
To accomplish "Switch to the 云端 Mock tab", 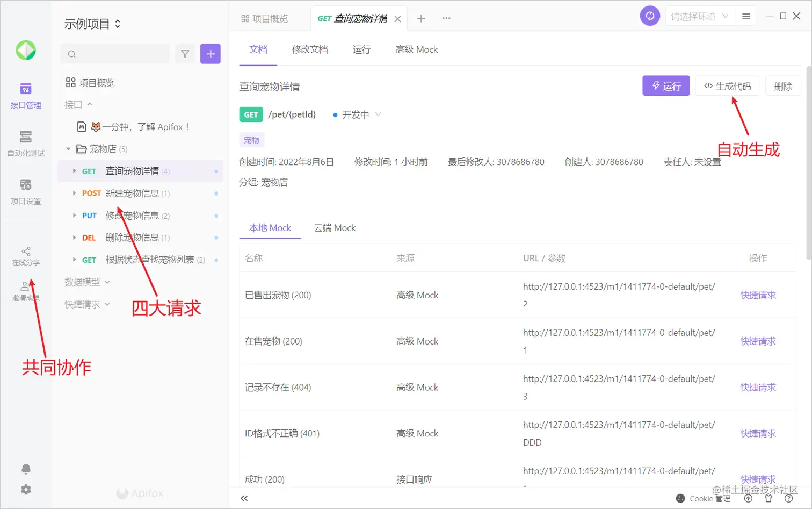I will click(334, 227).
